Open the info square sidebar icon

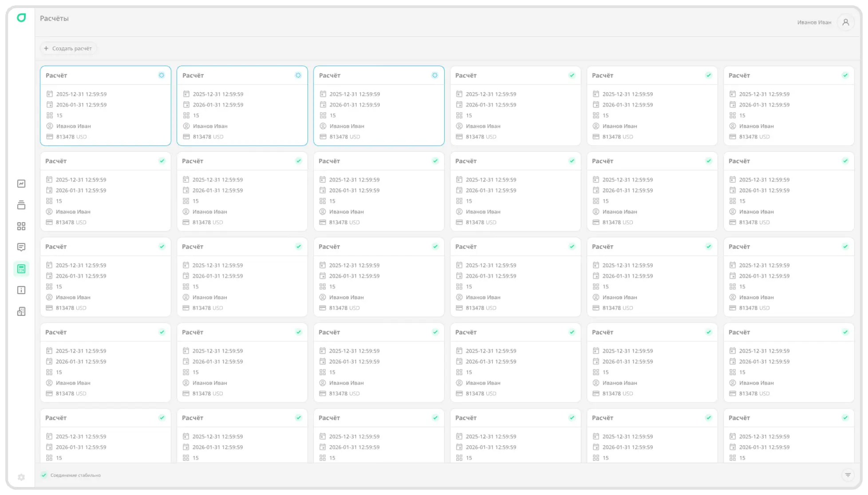pyautogui.click(x=21, y=290)
